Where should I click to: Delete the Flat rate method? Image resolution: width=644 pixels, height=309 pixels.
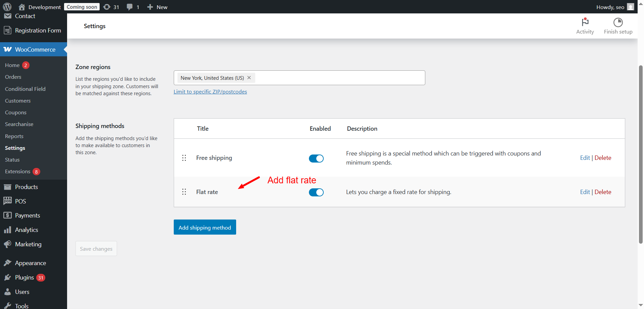(x=603, y=192)
